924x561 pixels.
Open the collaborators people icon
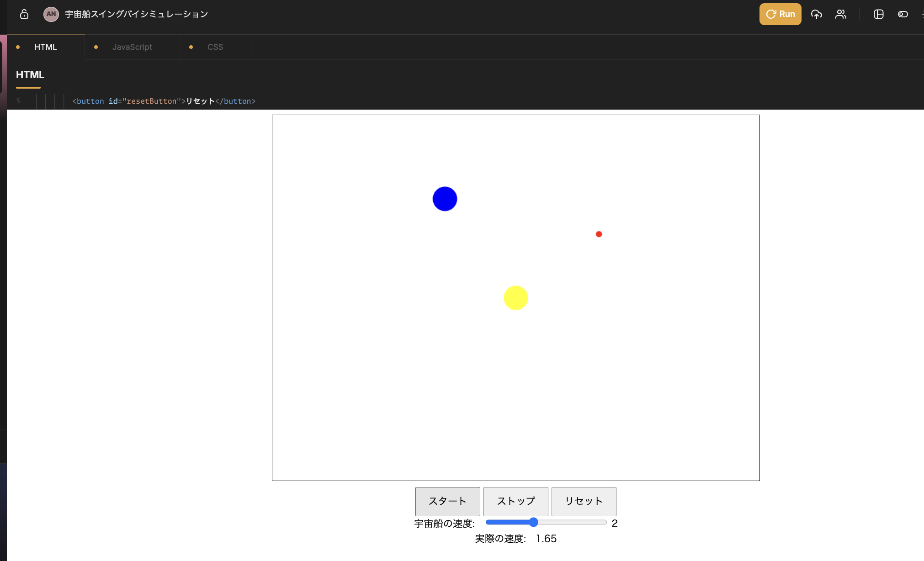(841, 14)
